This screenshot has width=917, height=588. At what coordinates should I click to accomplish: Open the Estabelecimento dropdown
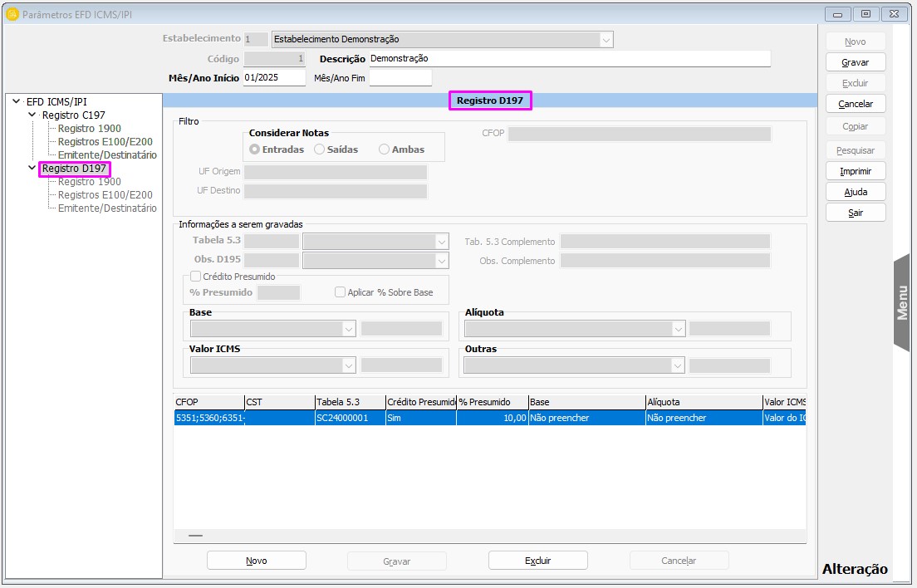click(x=606, y=39)
